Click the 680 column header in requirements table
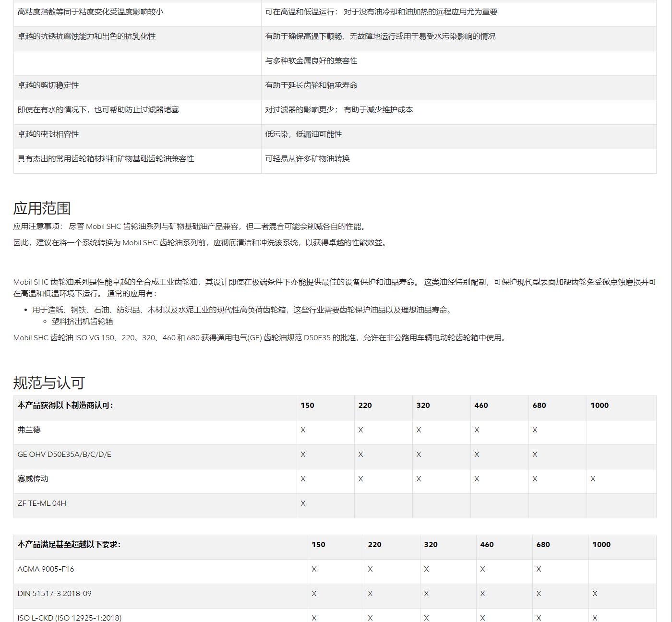The image size is (672, 622). coord(543,545)
